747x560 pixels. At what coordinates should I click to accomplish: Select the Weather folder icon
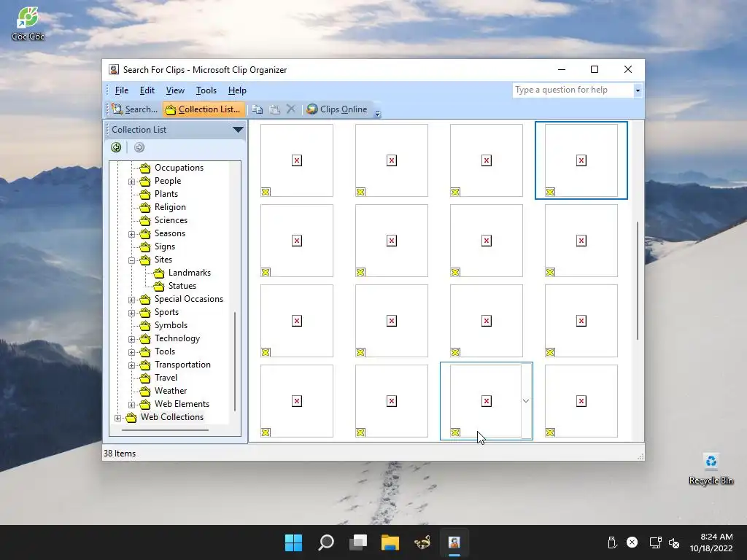(x=145, y=391)
